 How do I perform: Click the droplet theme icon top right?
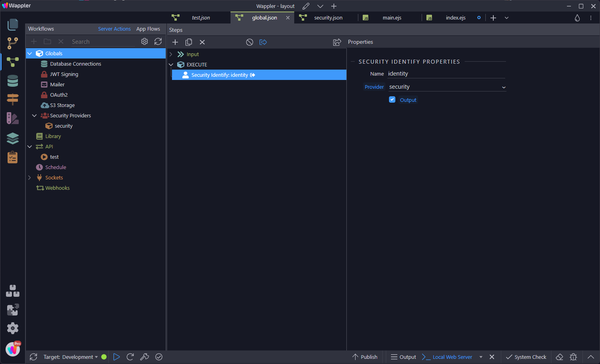click(x=577, y=18)
